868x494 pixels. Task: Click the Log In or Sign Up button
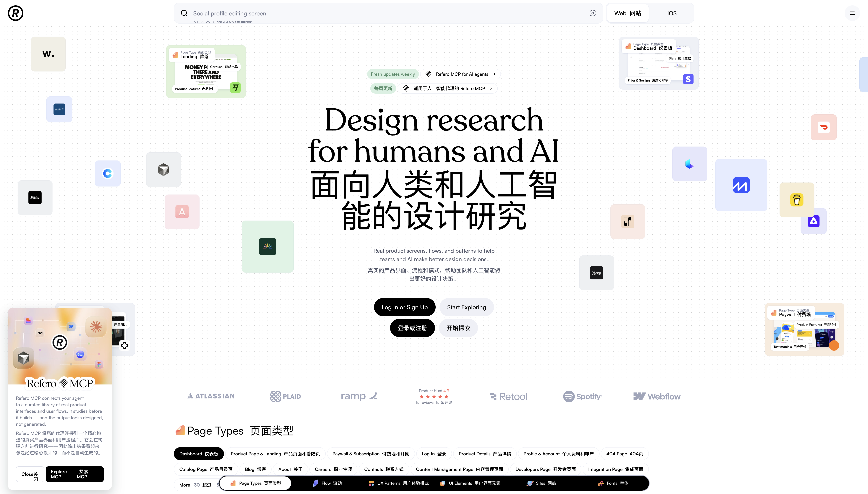coord(404,307)
